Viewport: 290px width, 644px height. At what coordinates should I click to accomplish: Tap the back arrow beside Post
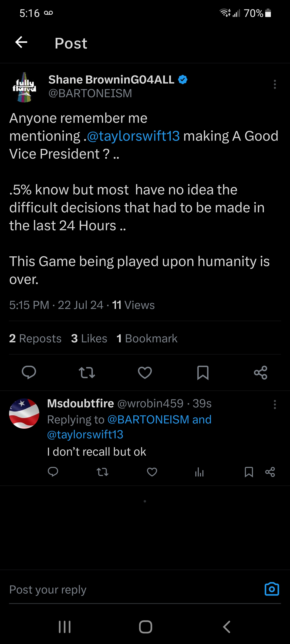(x=21, y=42)
